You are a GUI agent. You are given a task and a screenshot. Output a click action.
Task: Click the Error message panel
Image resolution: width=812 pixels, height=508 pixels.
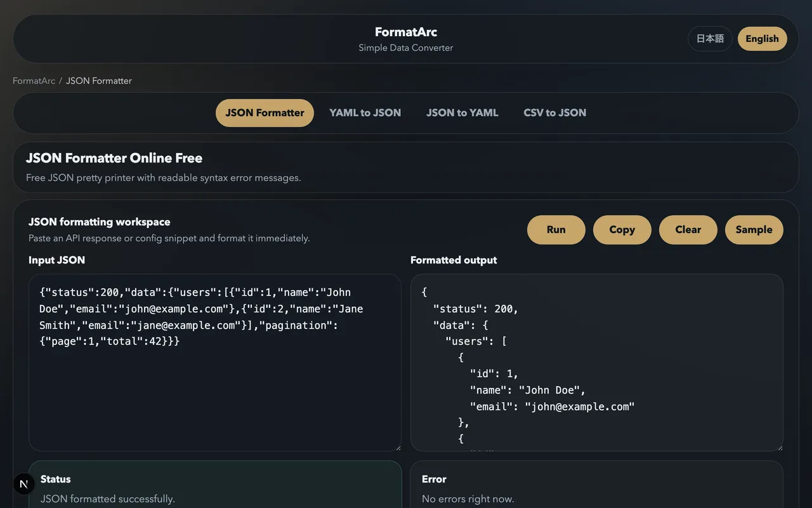click(x=596, y=488)
